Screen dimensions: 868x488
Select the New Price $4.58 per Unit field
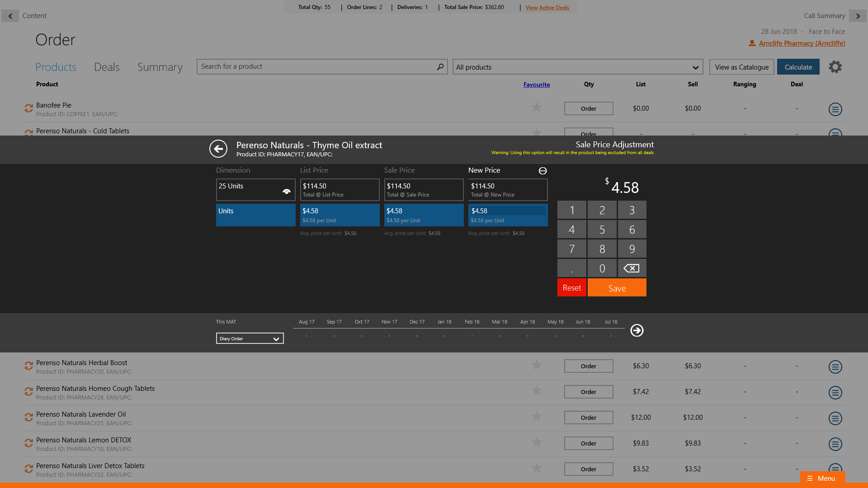(508, 215)
